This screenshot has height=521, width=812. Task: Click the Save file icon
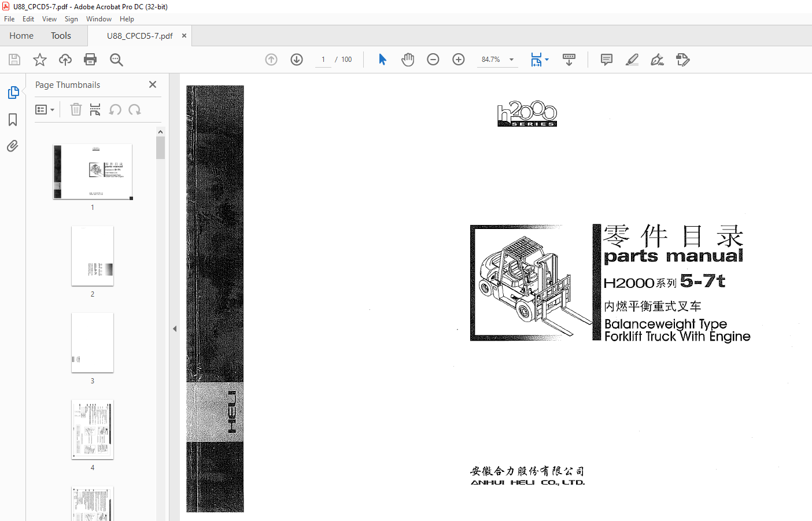pos(14,60)
